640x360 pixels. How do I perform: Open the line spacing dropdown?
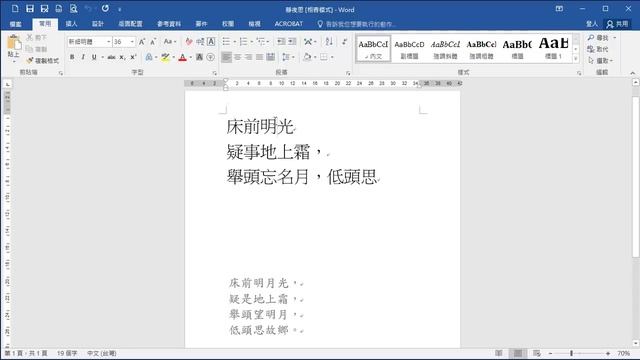(288, 57)
